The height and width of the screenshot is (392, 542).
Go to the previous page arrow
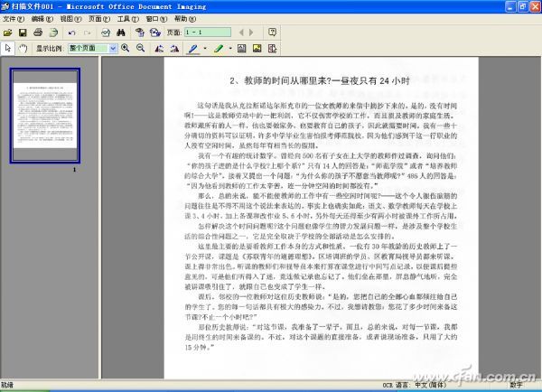(241, 33)
